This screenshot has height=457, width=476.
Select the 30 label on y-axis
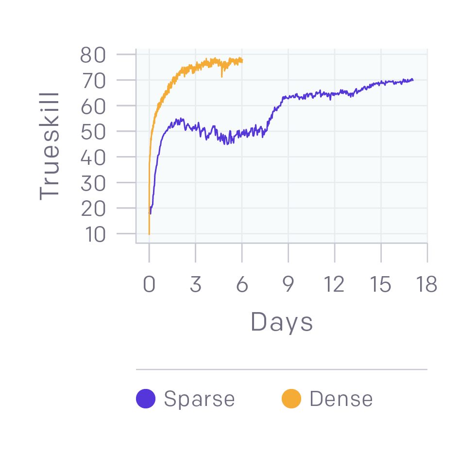(x=93, y=183)
